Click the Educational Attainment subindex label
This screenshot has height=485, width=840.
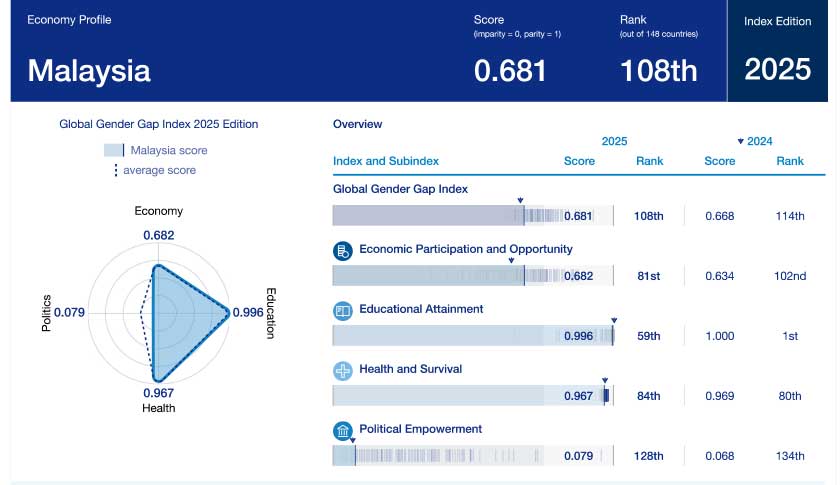tap(421, 309)
